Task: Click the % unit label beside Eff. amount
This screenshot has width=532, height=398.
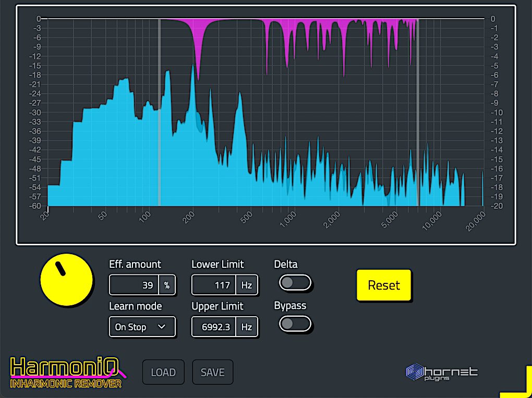Action: (x=166, y=285)
